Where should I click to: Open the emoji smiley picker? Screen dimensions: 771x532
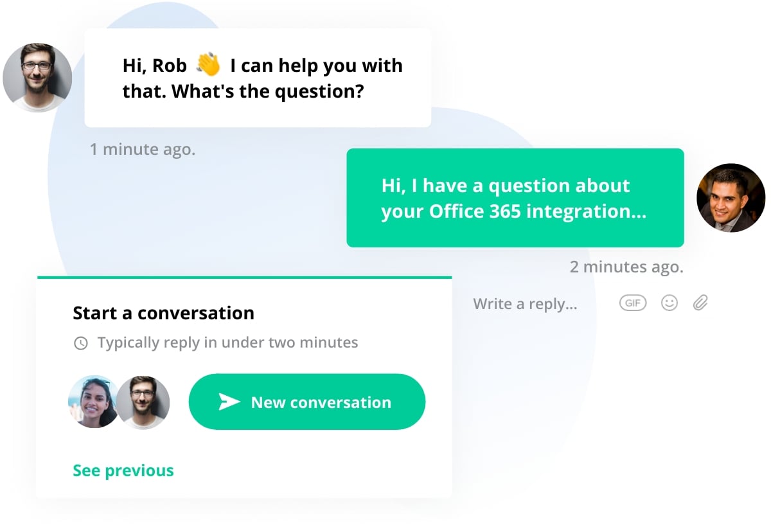669,303
